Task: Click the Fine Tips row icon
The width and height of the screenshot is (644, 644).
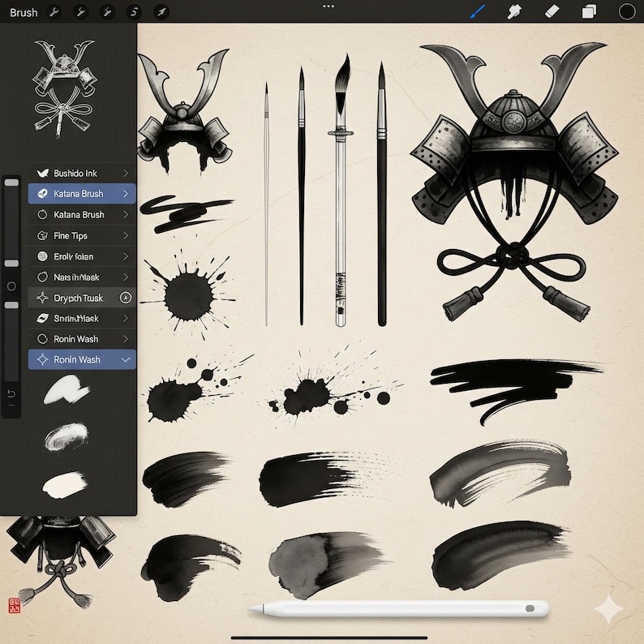Action: (x=42, y=235)
